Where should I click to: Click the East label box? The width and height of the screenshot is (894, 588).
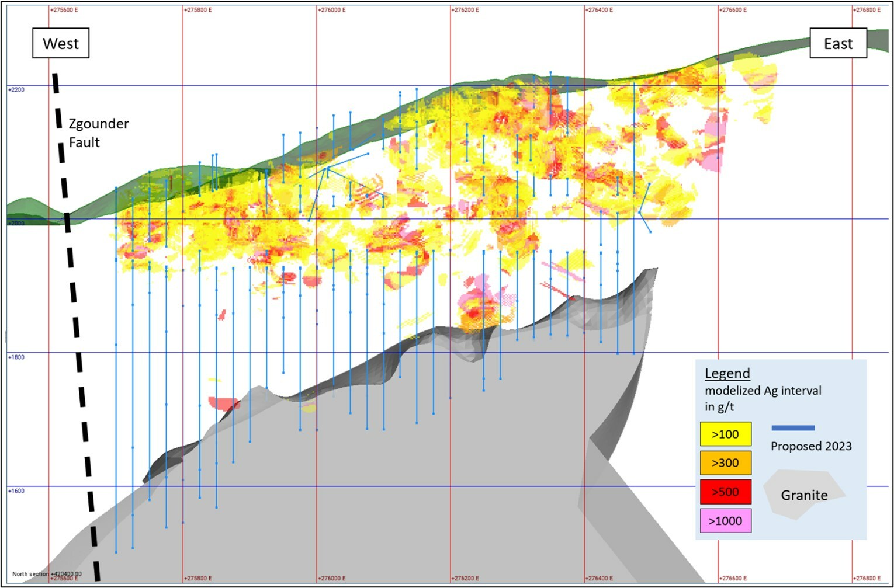tap(838, 44)
